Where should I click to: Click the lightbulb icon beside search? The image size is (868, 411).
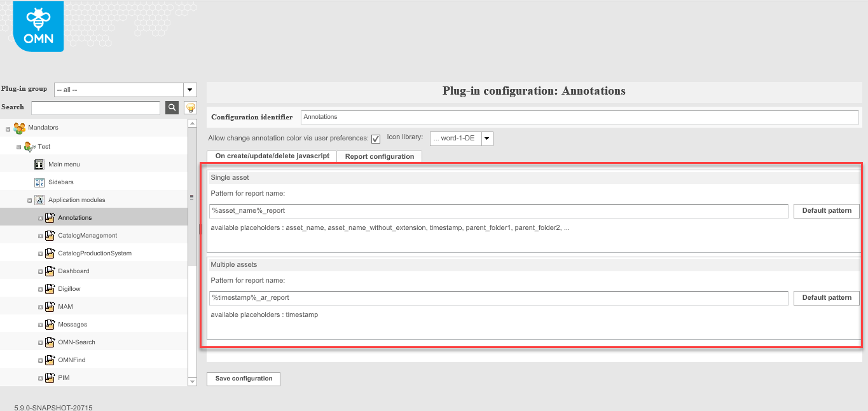click(189, 107)
